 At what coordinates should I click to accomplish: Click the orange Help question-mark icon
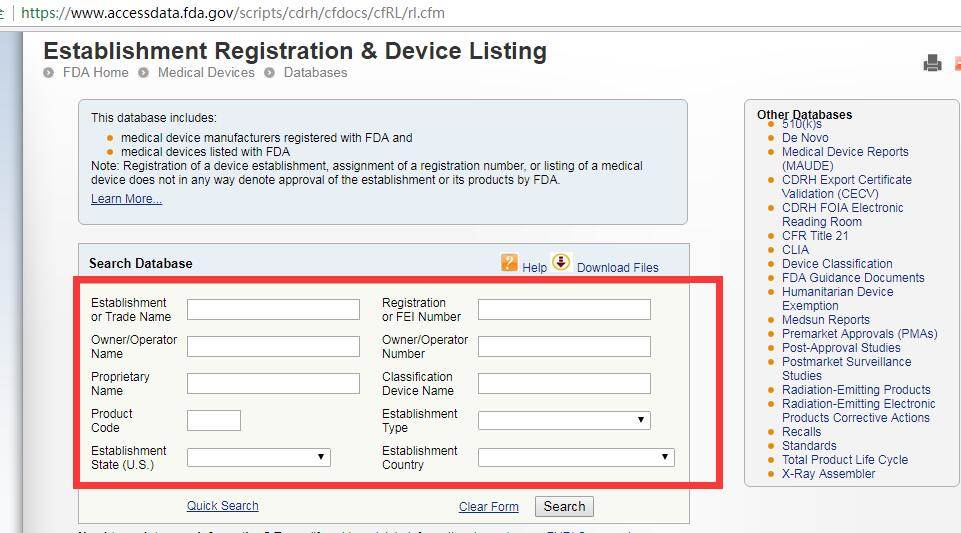pyautogui.click(x=510, y=263)
